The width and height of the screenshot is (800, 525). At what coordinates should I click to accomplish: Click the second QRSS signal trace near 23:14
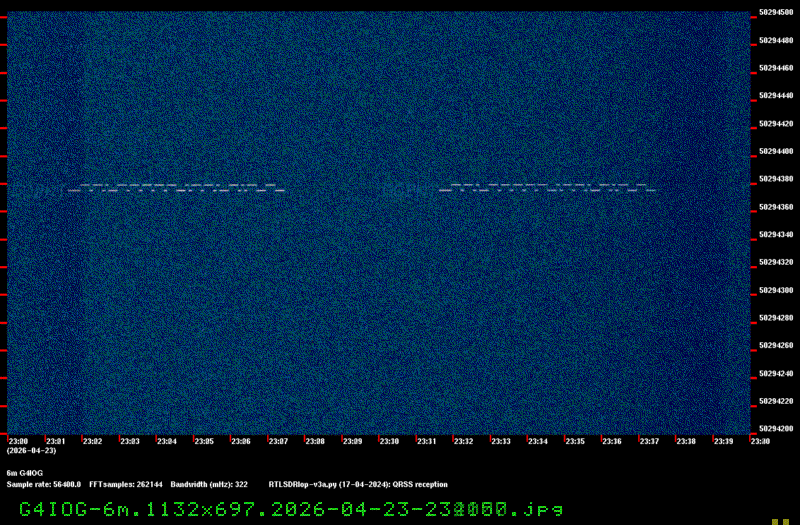point(547,188)
